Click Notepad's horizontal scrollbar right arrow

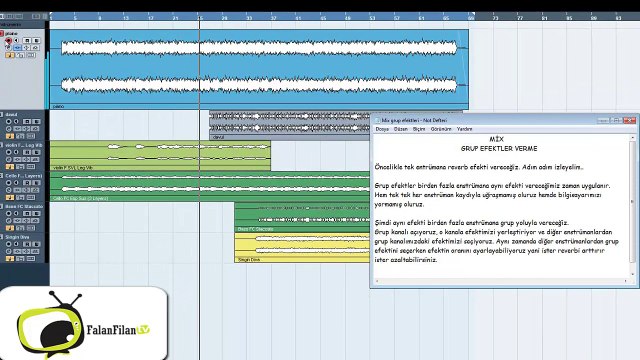(x=625, y=281)
